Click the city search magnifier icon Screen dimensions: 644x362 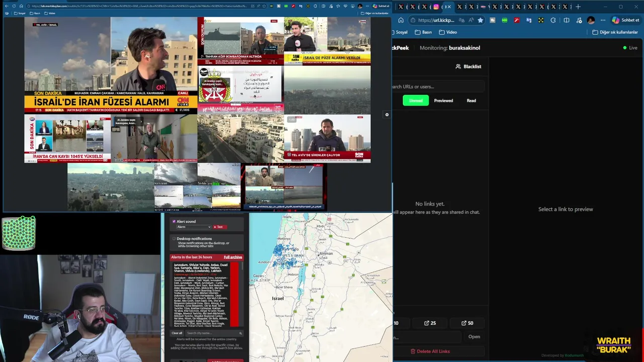click(240, 333)
